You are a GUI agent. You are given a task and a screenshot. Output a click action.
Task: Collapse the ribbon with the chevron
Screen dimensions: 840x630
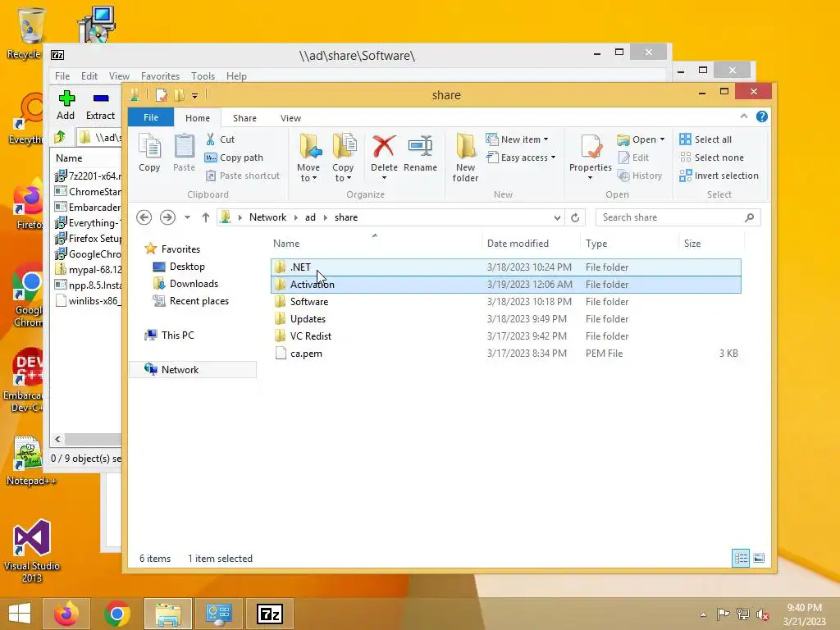[x=744, y=116]
